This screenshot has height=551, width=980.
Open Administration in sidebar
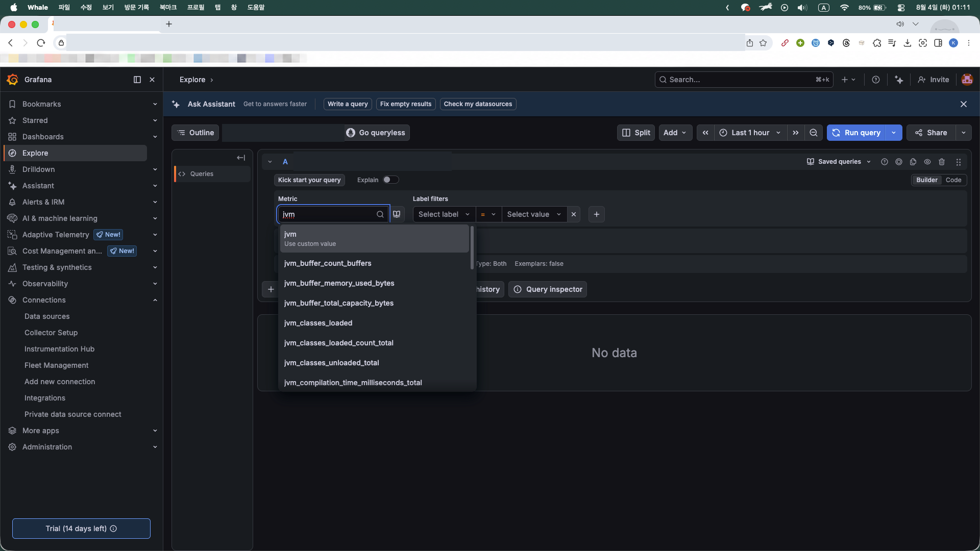47,447
